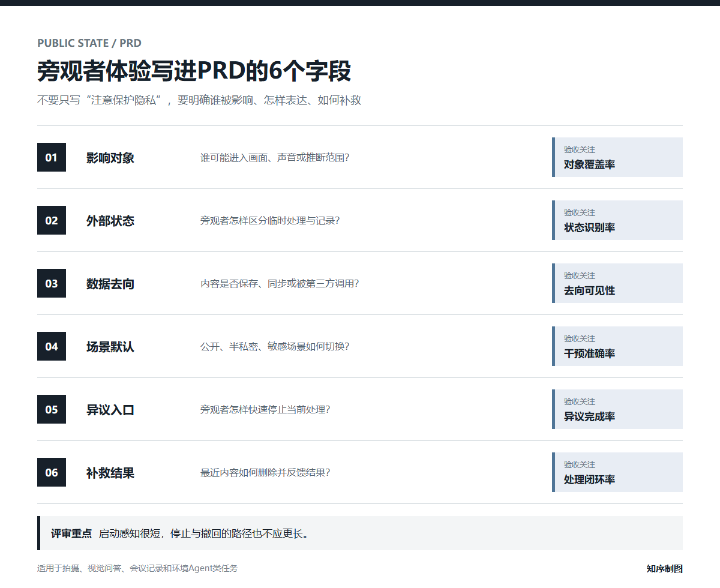This screenshot has width=720, height=588.
Task: Click the title 旁观者体验写进PRD的6个字段
Action: coord(194,71)
